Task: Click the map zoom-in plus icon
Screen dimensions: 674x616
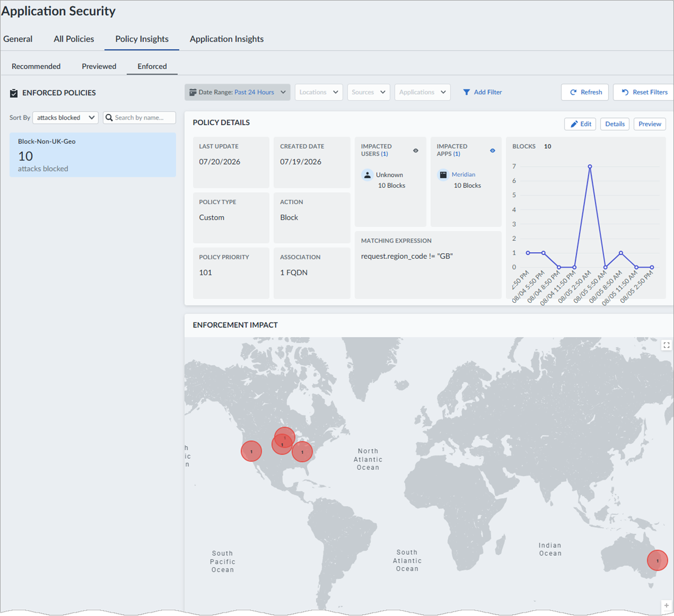Action: pos(666,606)
